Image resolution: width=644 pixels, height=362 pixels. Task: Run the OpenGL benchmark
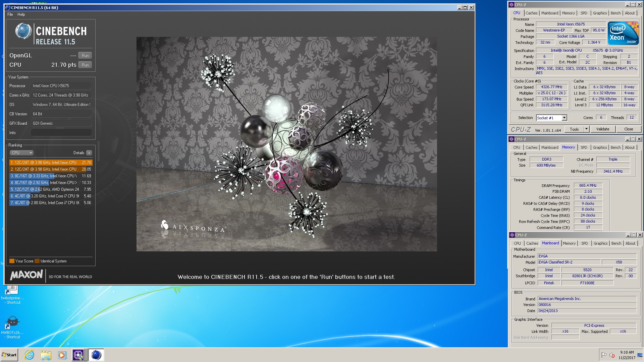coord(85,56)
